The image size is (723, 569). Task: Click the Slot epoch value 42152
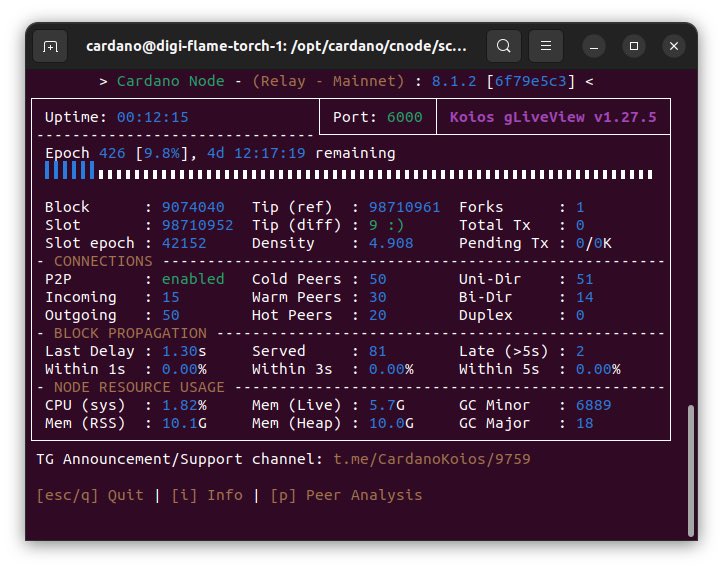tap(184, 243)
